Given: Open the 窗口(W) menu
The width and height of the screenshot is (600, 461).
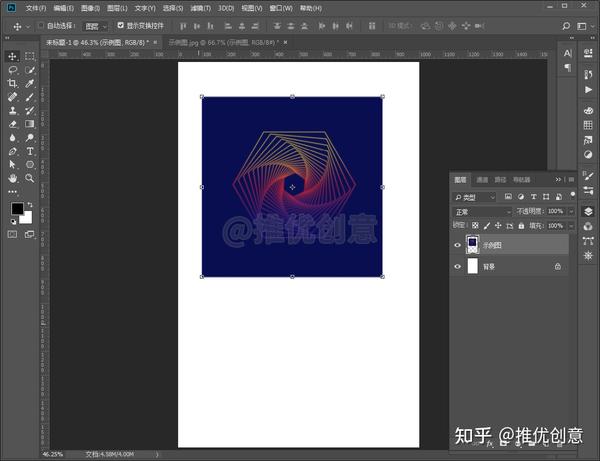Looking at the screenshot, I should (x=281, y=8).
